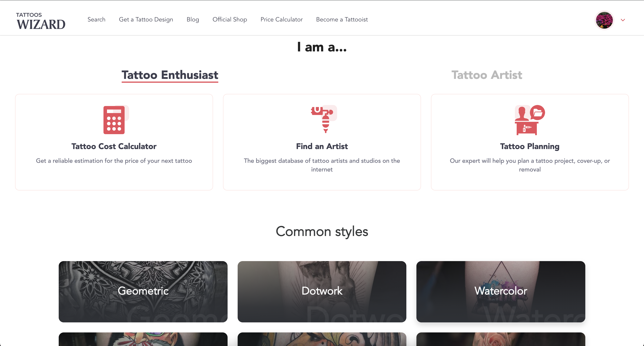
Task: Toggle the Tattoo Enthusiast section active state
Action: [170, 75]
